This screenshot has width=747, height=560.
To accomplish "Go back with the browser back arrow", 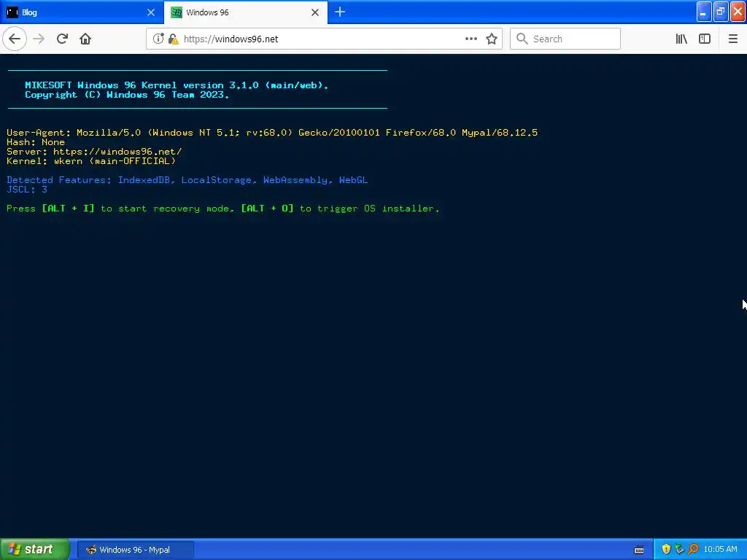I will coord(15,39).
